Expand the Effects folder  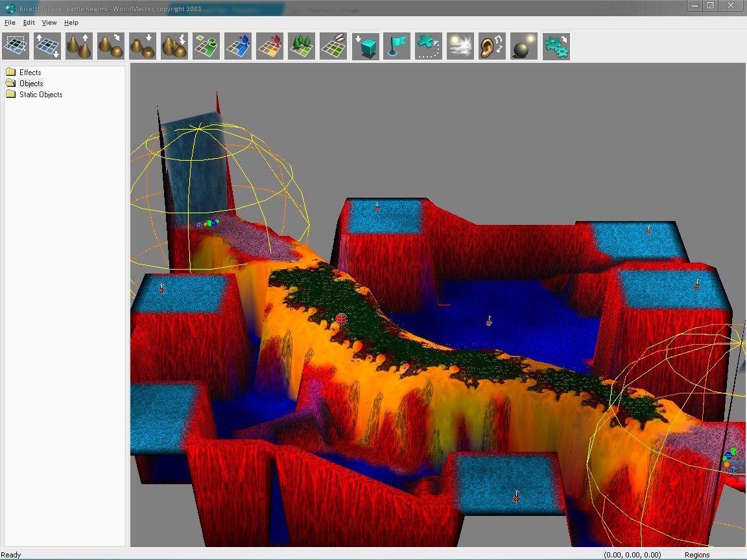click(x=30, y=73)
